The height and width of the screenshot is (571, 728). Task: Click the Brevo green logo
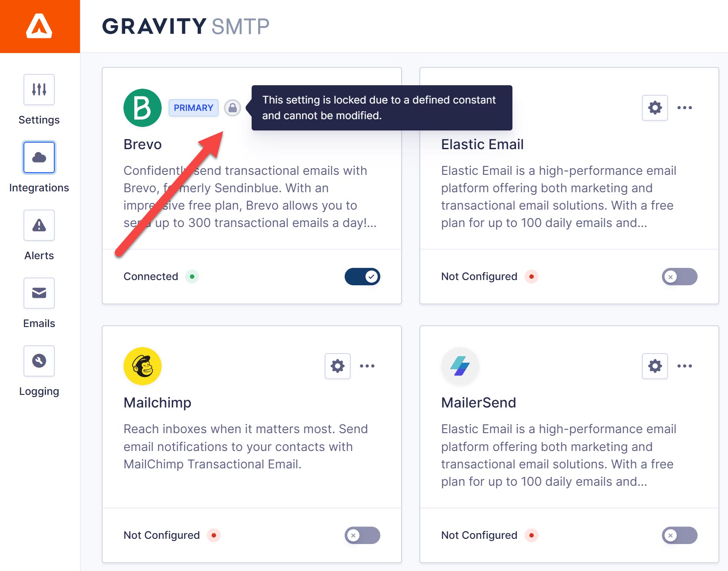tap(143, 107)
